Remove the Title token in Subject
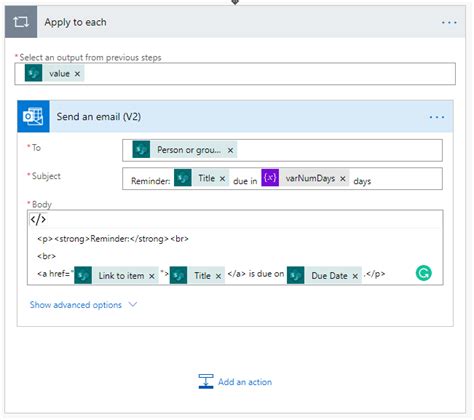The height and width of the screenshot is (420, 474). (x=222, y=179)
